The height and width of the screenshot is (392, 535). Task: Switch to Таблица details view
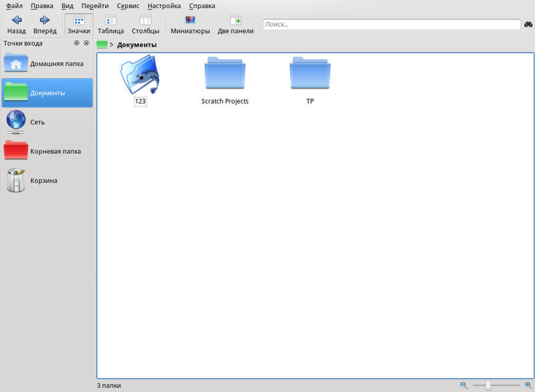pyautogui.click(x=110, y=25)
